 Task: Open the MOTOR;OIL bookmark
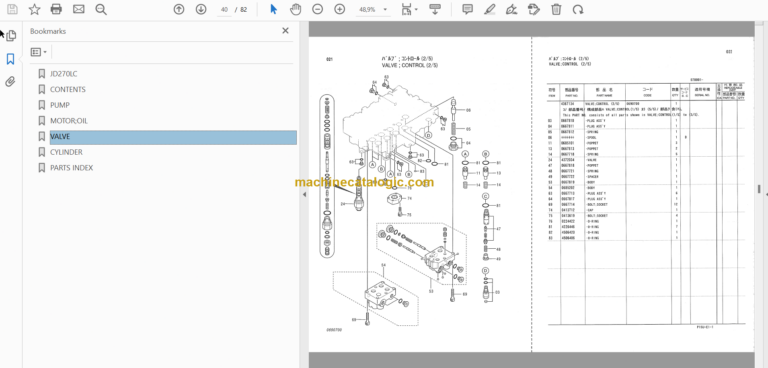[69, 121]
